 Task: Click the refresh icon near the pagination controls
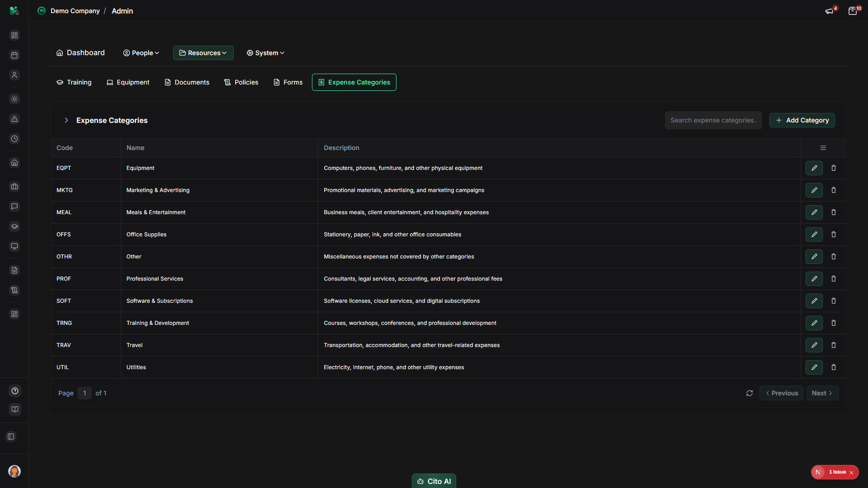point(750,393)
